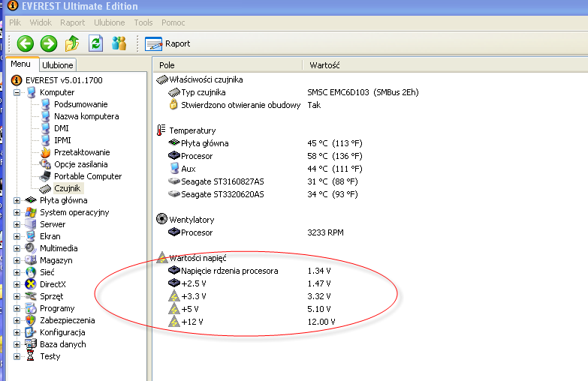Expand the Konfiguracja node
Screen dimensions: 588x381
coord(17,332)
